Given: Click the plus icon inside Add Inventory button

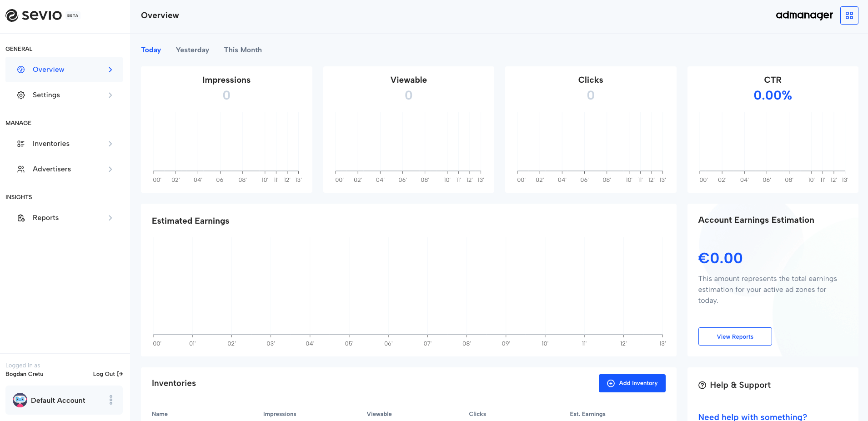Looking at the screenshot, I should click(x=610, y=383).
